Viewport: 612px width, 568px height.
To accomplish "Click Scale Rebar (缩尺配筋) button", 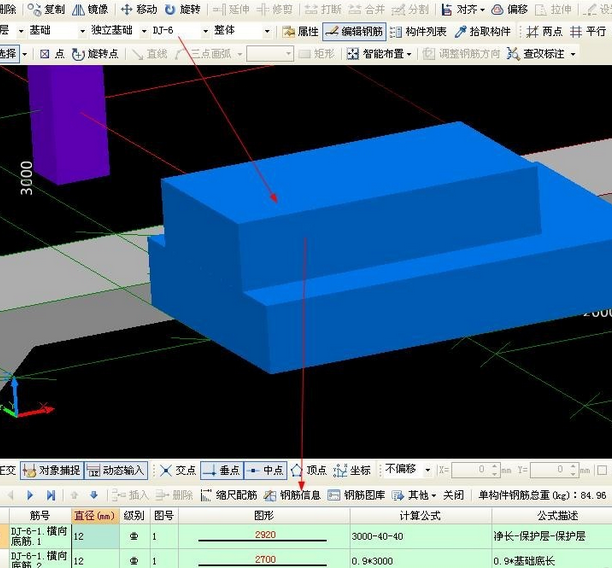I will point(229,495).
